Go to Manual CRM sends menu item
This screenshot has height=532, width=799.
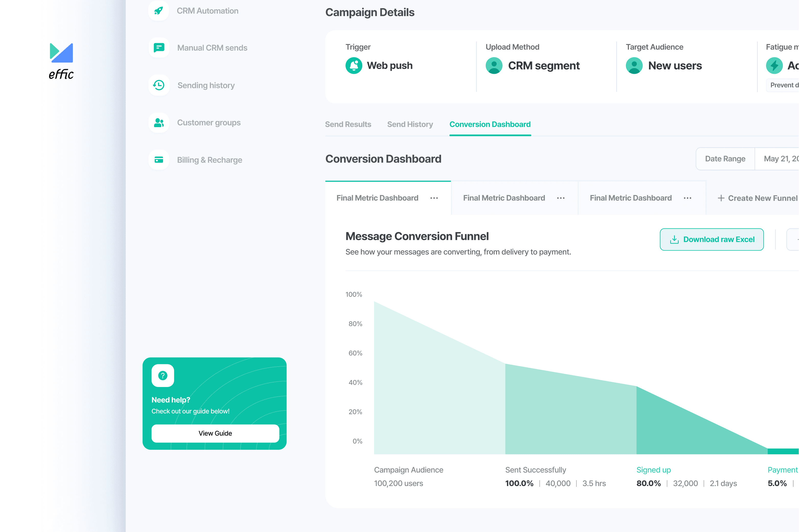(212, 48)
